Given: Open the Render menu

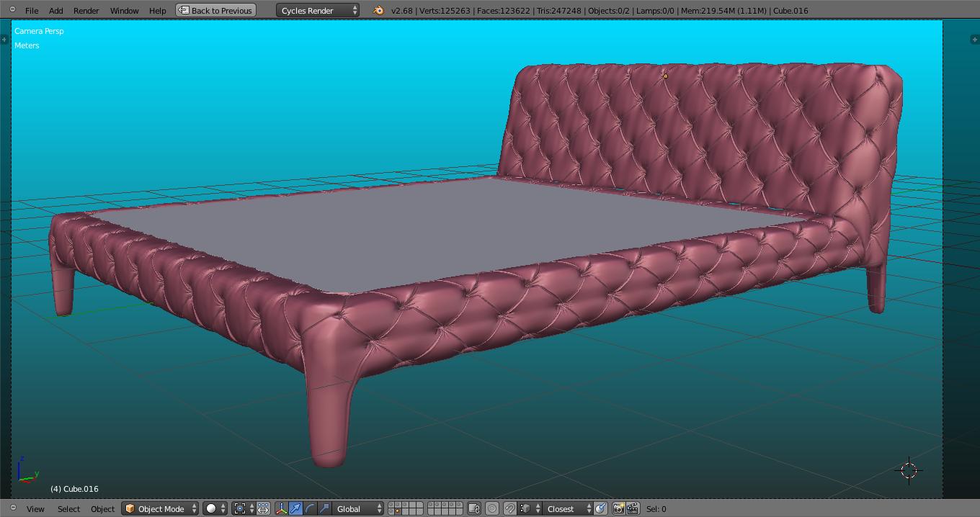Looking at the screenshot, I should [86, 10].
